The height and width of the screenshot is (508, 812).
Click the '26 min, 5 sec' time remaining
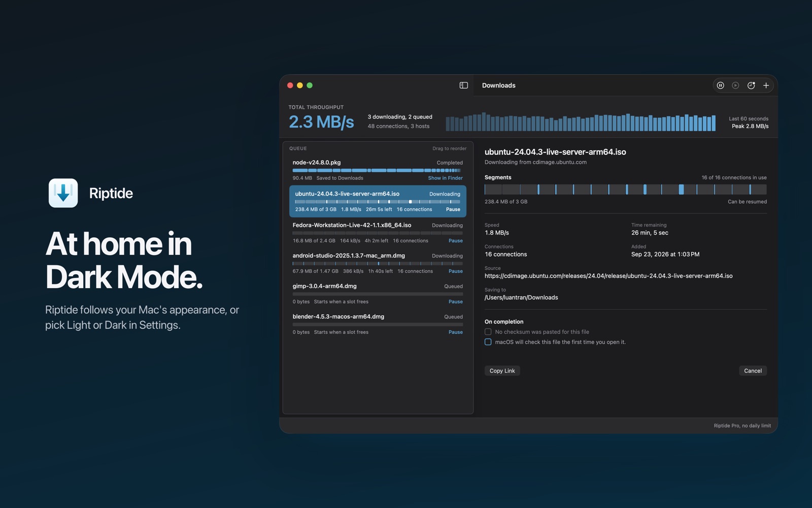650,233
